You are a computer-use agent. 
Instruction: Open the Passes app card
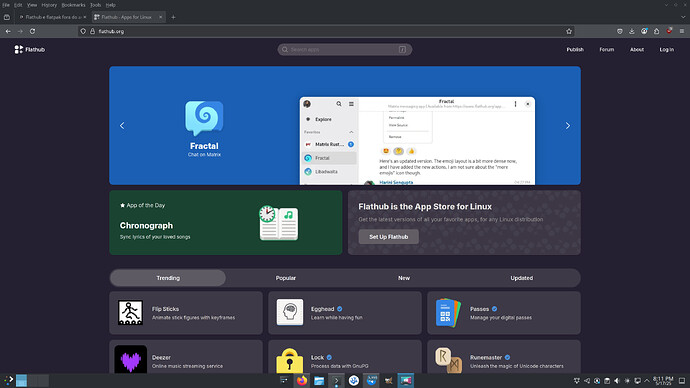(x=504, y=313)
